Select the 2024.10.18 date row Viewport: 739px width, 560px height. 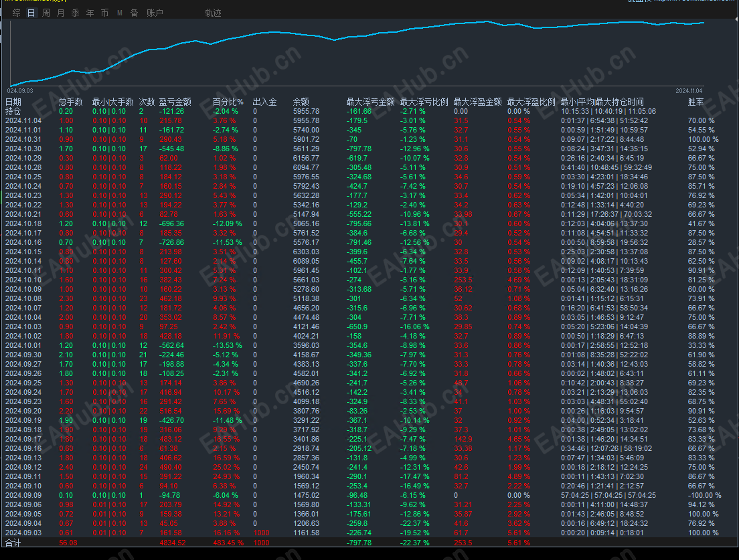click(23, 223)
